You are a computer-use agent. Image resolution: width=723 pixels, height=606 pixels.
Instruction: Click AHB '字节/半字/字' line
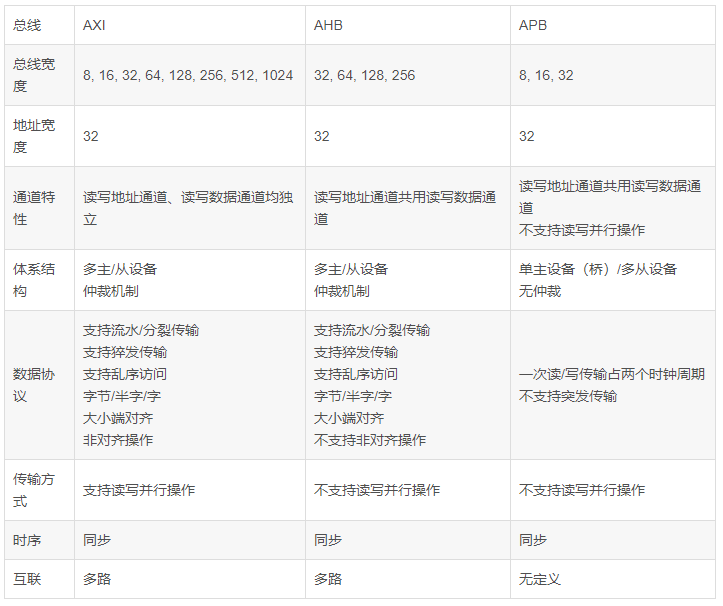click(x=353, y=396)
